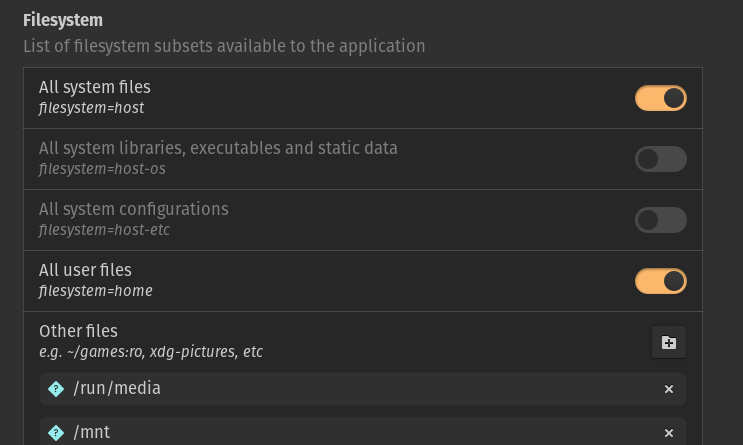Select the All system files row label
This screenshot has width=743, height=445.
(95, 87)
